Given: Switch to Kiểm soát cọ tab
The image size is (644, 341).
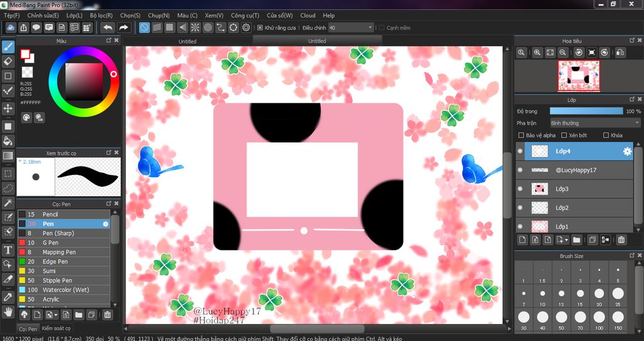Looking at the screenshot, I should (x=56, y=328).
